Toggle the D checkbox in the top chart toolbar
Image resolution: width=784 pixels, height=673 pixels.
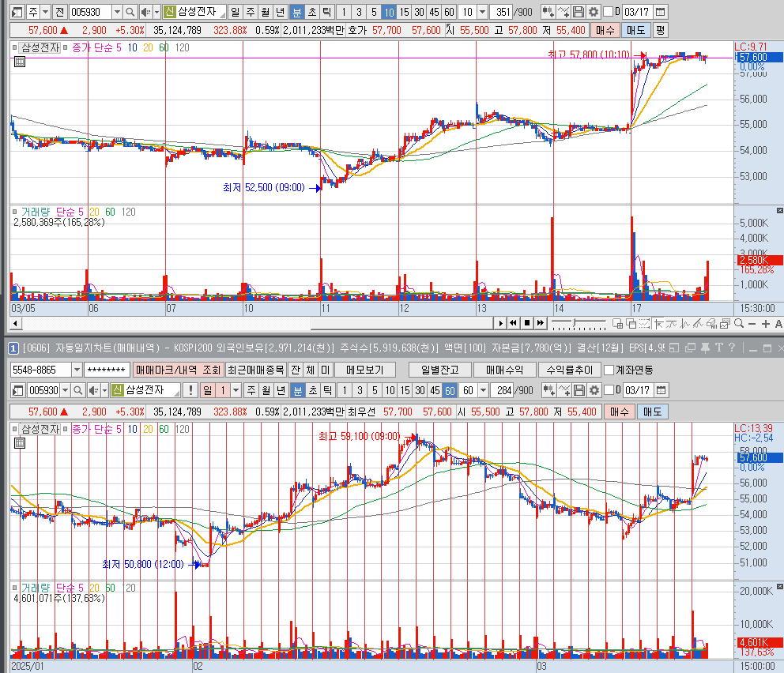coord(609,12)
